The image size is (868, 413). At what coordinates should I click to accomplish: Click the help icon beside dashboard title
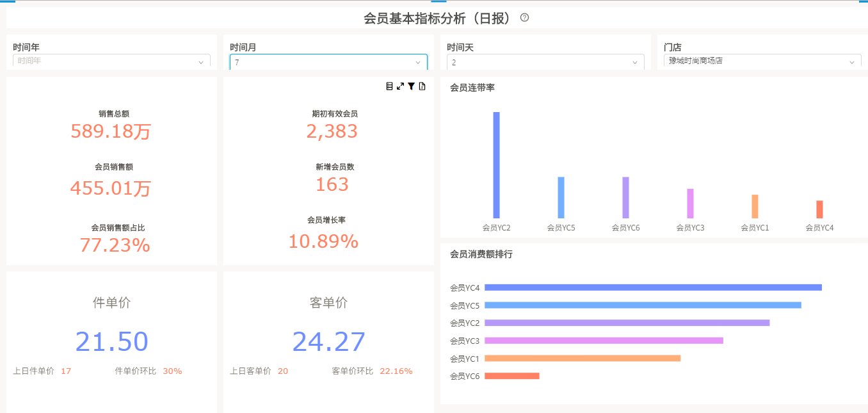click(524, 18)
